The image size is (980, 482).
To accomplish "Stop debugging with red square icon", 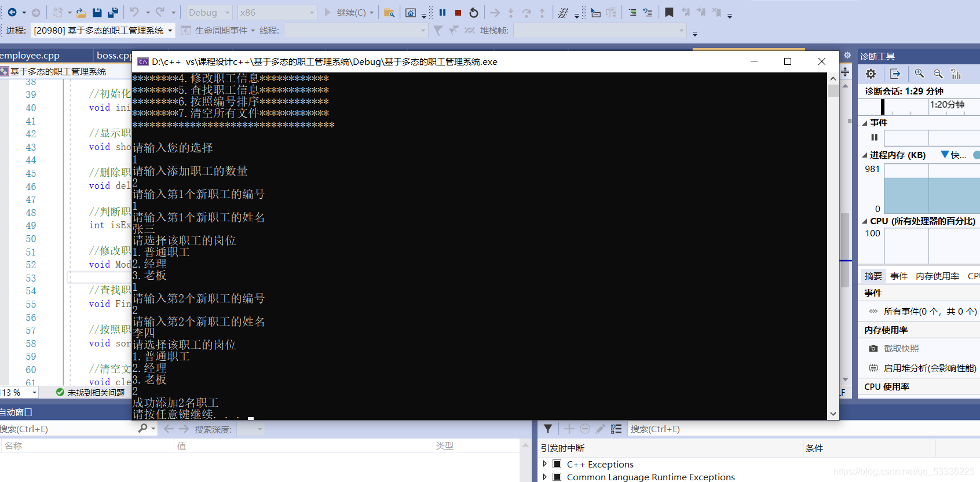I will pyautogui.click(x=458, y=12).
